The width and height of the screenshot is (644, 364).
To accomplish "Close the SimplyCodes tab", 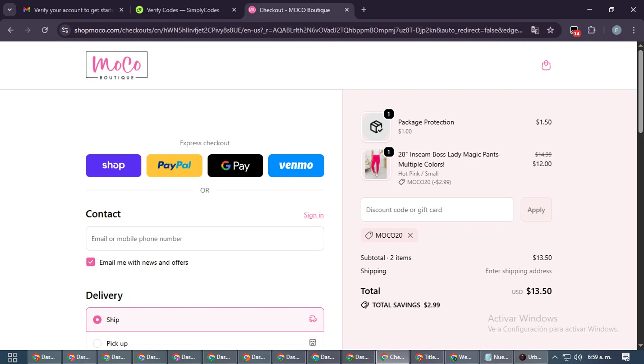I will pos(234,10).
